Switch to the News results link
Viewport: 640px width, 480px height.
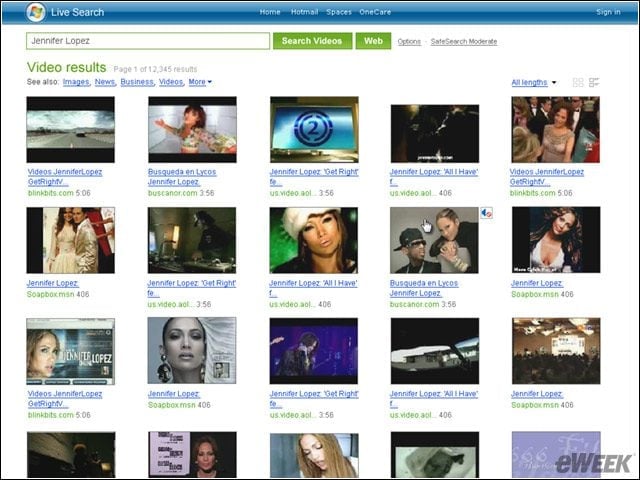coord(105,82)
